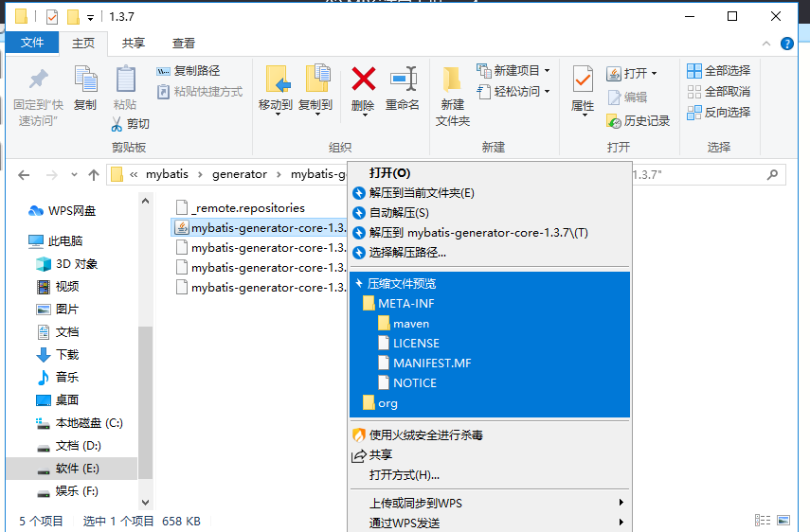The image size is (810, 532).
Task: Open the Desktop folder in sidebar
Action: tap(58, 399)
